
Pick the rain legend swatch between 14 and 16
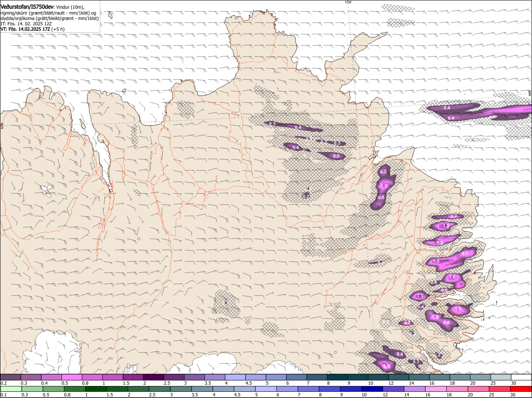coord(415,389)
